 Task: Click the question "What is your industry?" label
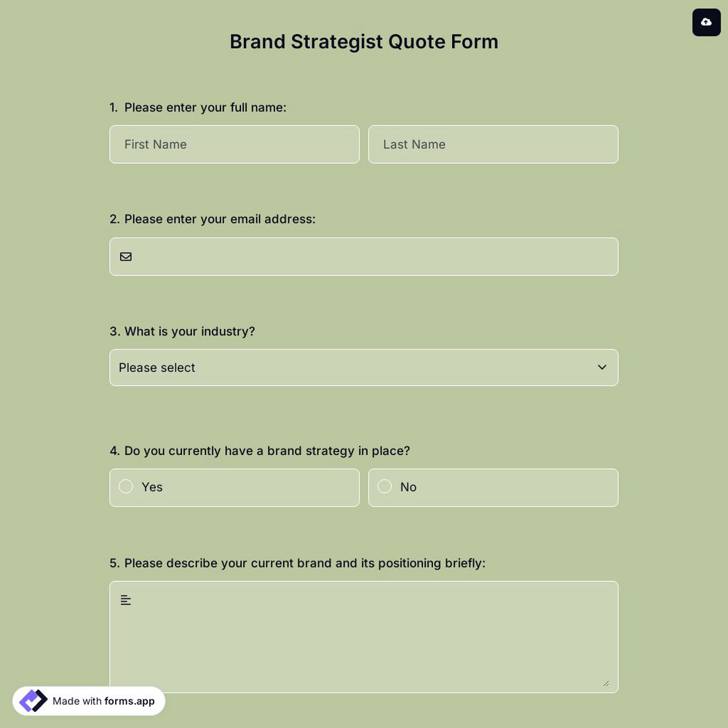[x=182, y=331]
